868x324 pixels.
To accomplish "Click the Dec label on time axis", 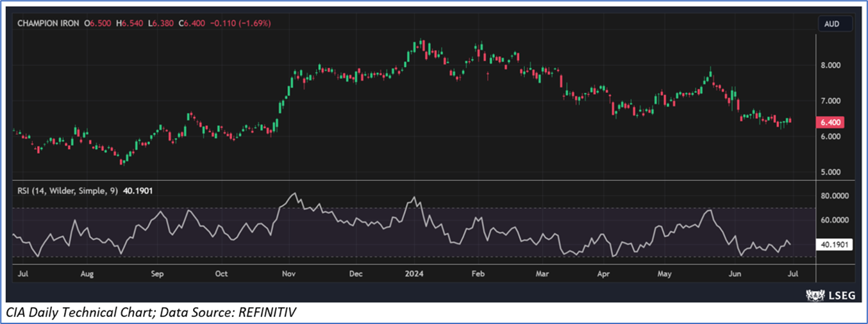I will point(356,274).
